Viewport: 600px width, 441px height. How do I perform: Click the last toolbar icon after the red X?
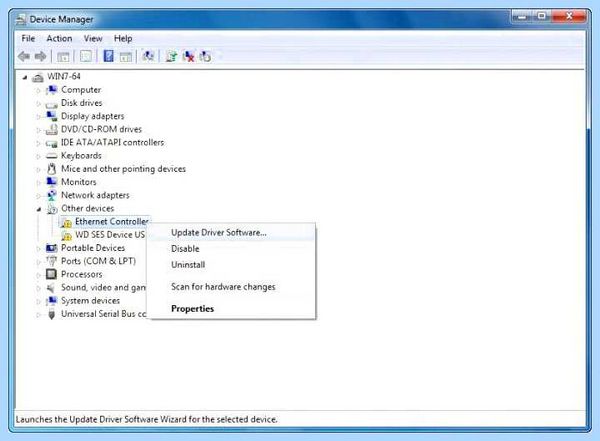click(205, 57)
